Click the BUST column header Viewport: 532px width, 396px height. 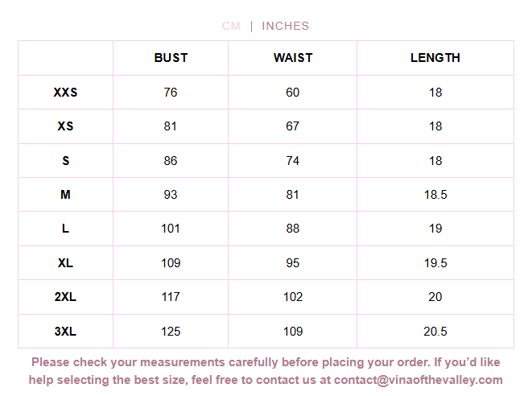click(x=171, y=58)
